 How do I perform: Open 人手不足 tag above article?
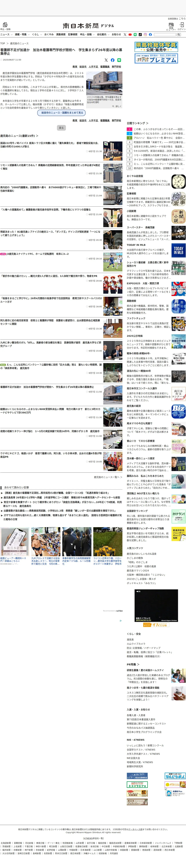pyautogui.click(x=93, y=67)
